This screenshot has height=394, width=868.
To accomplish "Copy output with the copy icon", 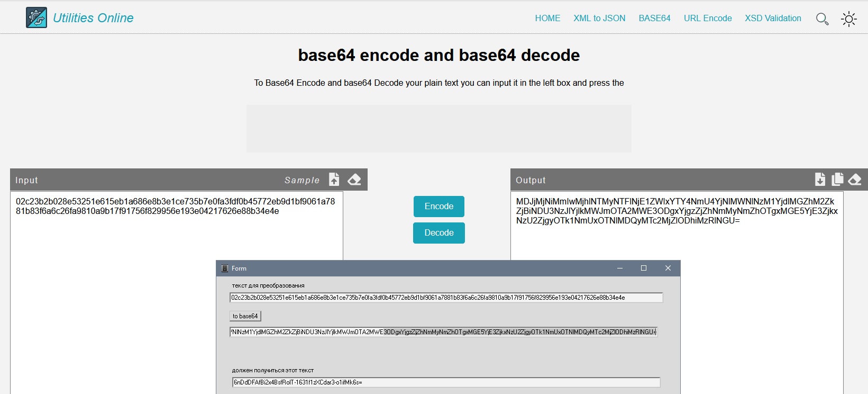I will pos(837,180).
